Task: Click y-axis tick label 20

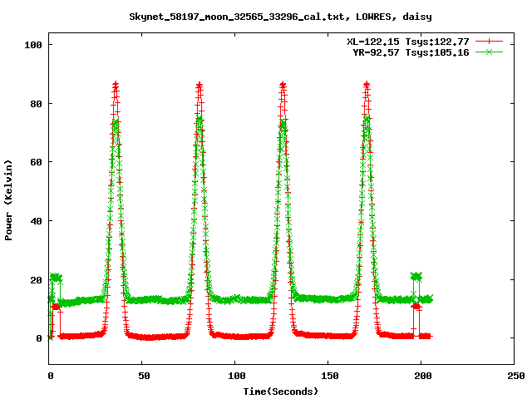Action: pos(36,280)
